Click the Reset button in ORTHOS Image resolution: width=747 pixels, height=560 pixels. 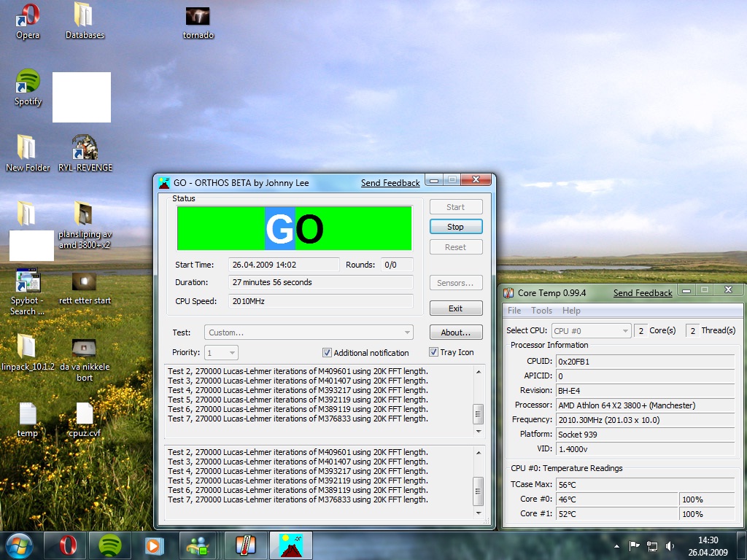[x=456, y=247]
